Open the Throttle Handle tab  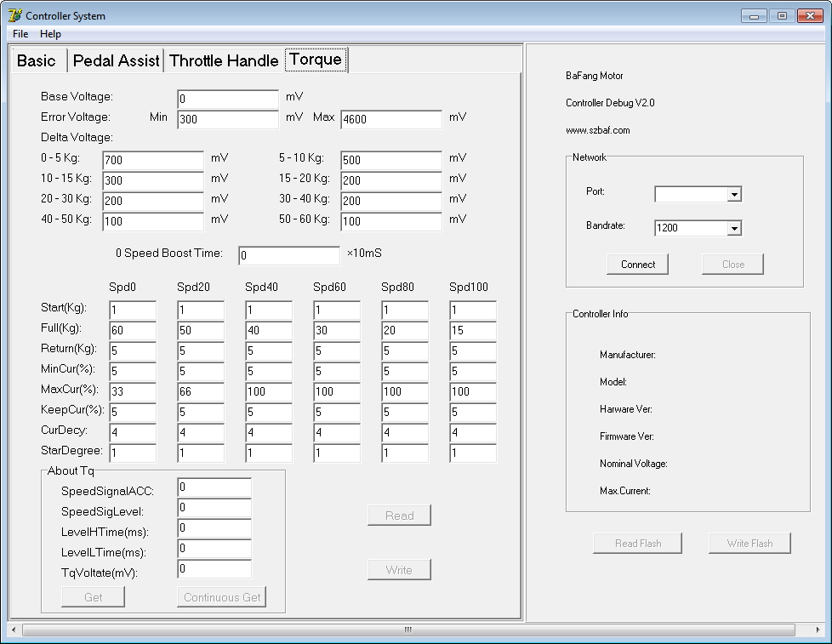[224, 60]
